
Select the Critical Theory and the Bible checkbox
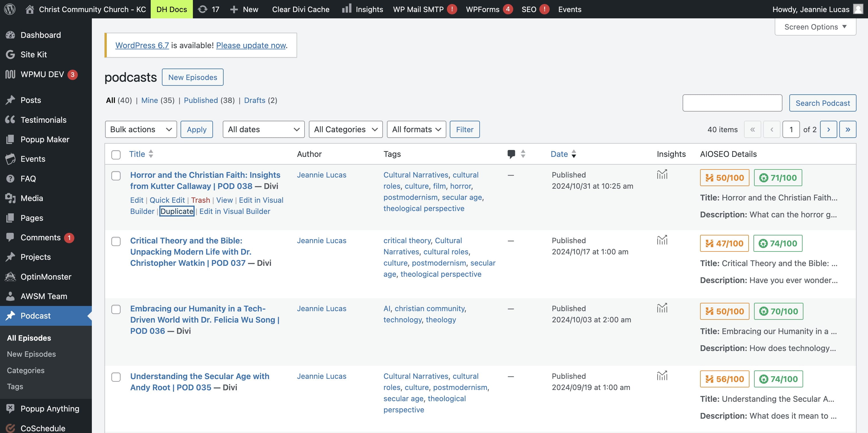116,241
